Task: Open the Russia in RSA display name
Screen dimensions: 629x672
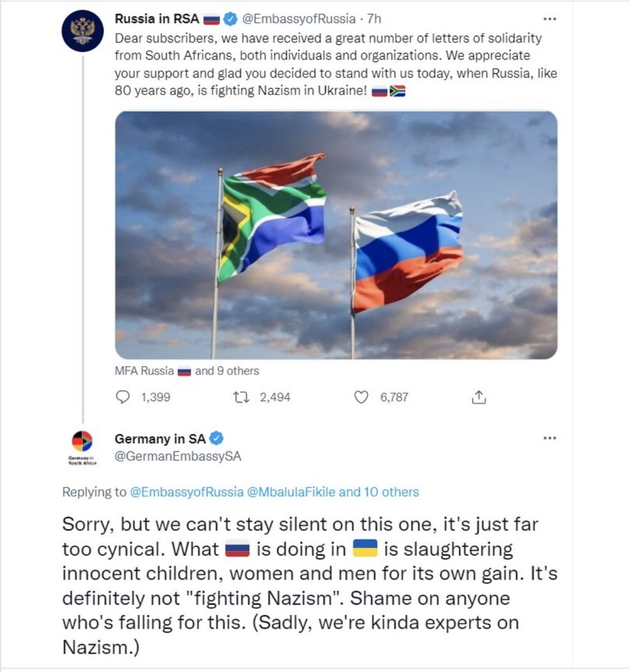Action: tap(157, 19)
